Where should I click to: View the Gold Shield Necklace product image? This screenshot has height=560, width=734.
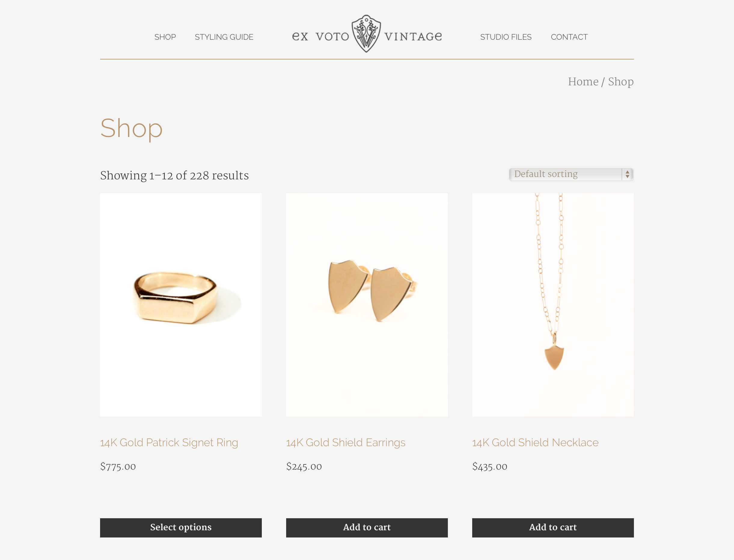pos(553,305)
